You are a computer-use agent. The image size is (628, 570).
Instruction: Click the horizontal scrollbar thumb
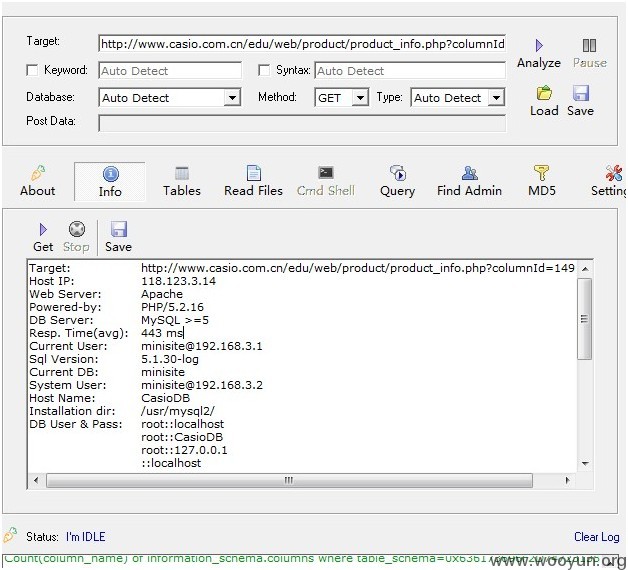(289, 480)
